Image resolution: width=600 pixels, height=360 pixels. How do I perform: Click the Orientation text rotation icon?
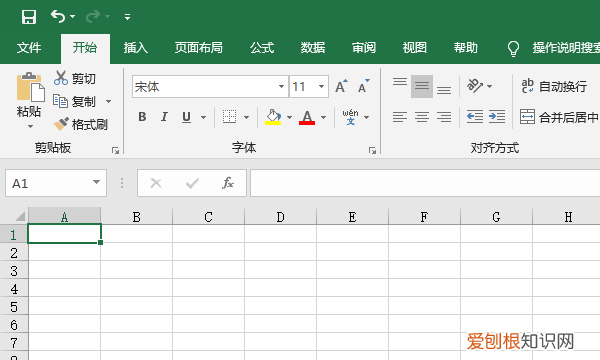point(475,86)
